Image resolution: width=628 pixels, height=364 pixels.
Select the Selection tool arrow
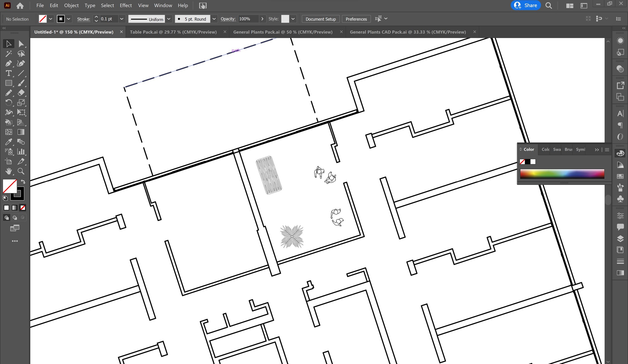coord(9,44)
